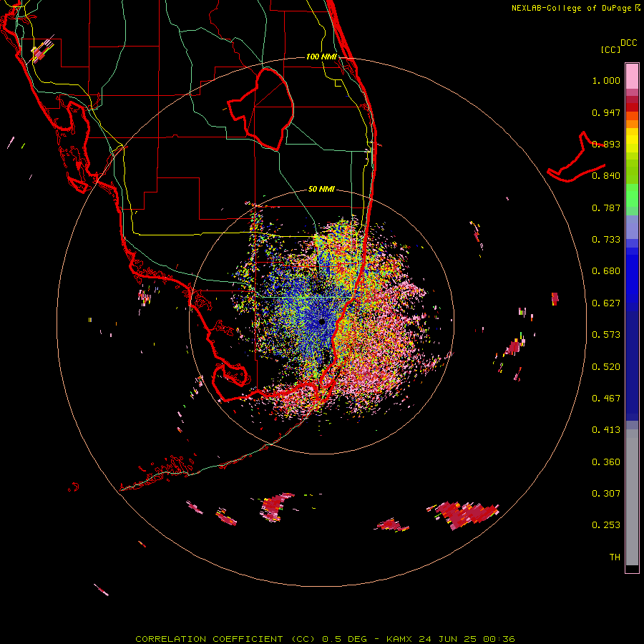
Task: Select the 0.893 scale value
Action: coord(606,144)
